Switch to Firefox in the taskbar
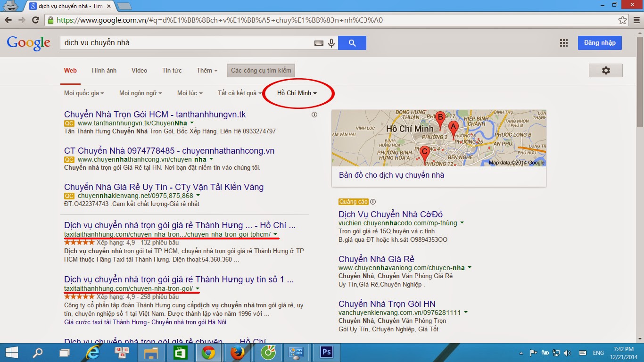 [x=237, y=353]
